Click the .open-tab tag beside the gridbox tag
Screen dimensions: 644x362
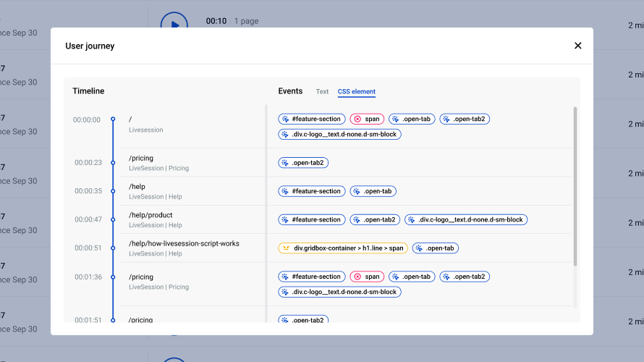tap(435, 248)
